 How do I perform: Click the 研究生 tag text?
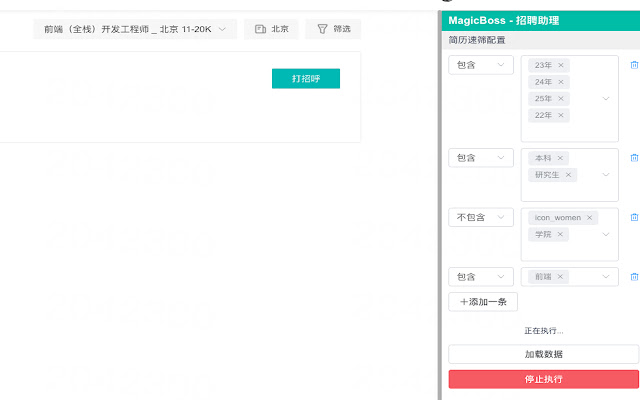pos(547,175)
